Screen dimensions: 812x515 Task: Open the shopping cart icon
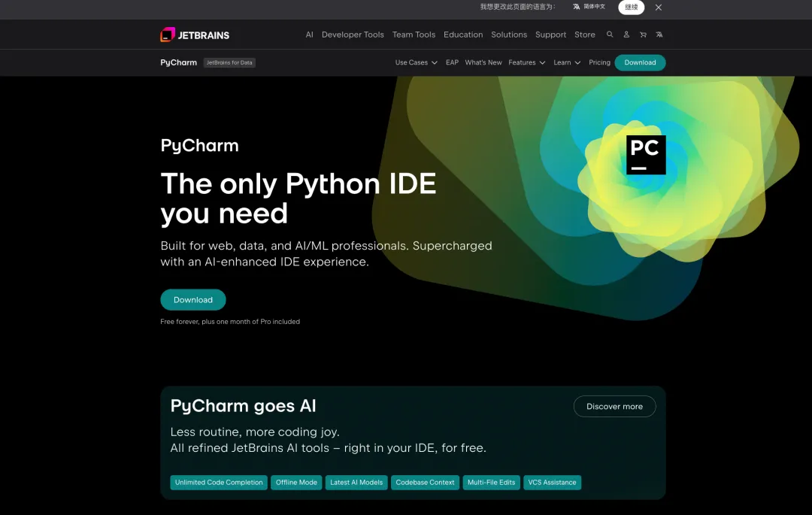(x=643, y=35)
